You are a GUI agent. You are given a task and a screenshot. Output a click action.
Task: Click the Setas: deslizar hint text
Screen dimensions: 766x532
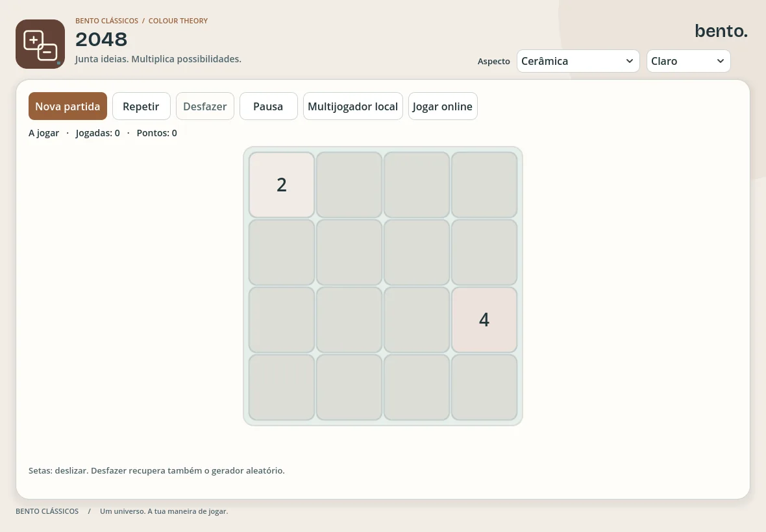pyautogui.click(x=156, y=470)
